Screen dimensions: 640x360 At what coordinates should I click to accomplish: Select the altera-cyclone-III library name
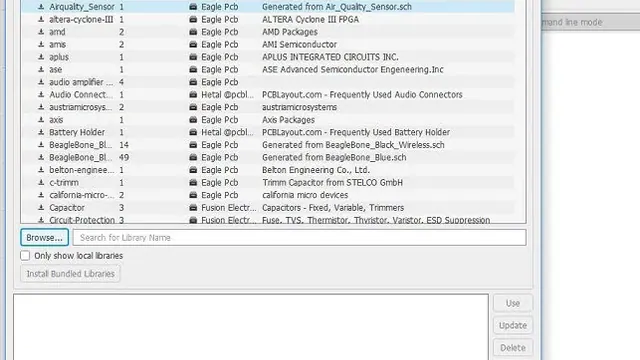pos(81,20)
